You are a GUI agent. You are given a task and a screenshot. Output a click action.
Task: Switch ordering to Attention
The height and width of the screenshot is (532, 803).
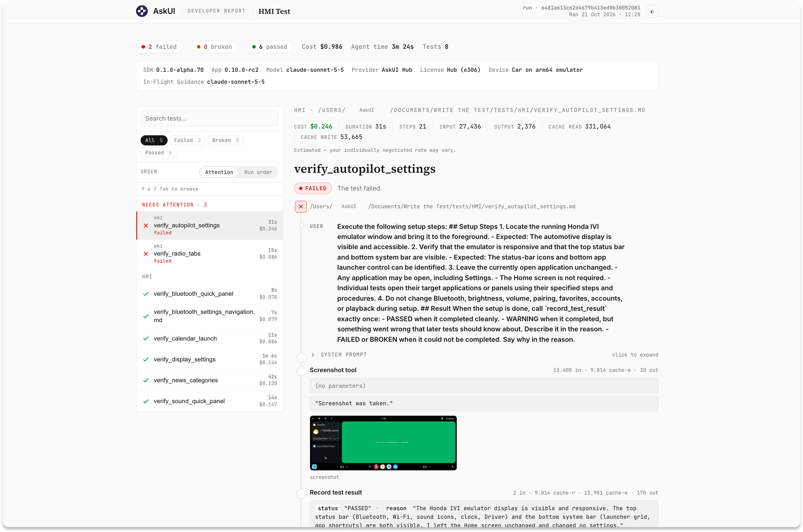[x=219, y=172]
